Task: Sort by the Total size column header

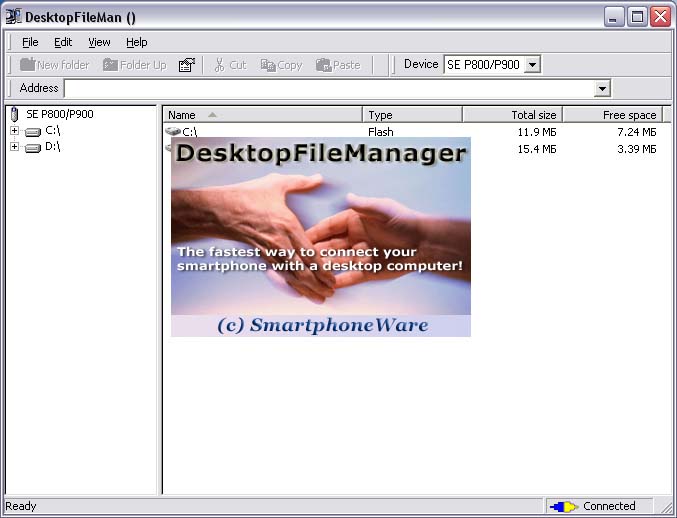Action: (512, 115)
